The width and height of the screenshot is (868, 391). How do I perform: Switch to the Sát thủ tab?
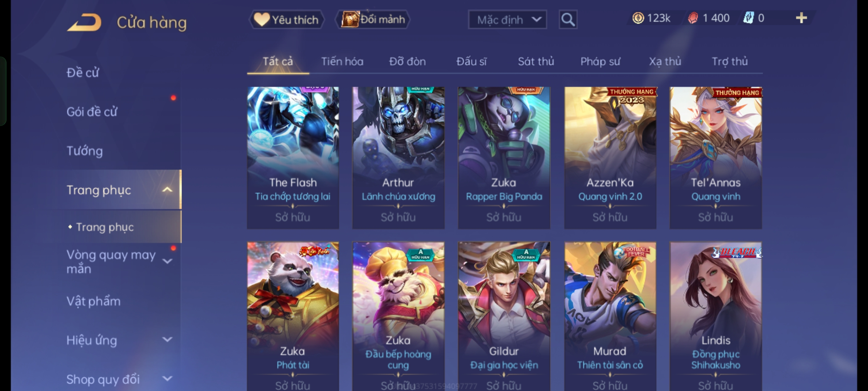pos(536,62)
